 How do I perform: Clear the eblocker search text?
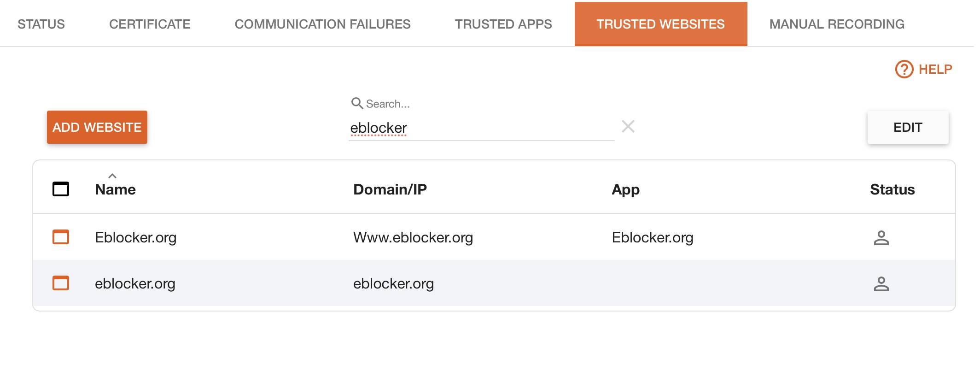click(628, 126)
